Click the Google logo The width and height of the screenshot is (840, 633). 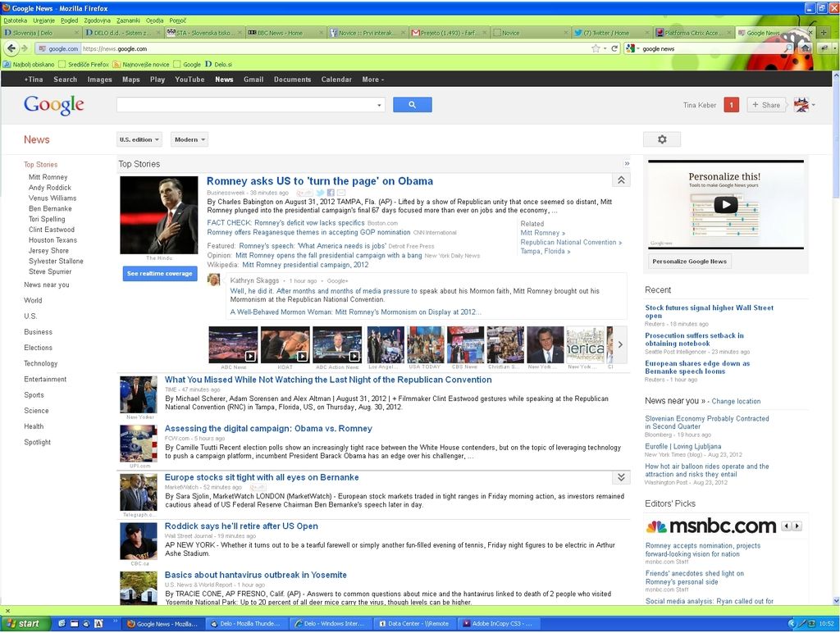pos(53,105)
